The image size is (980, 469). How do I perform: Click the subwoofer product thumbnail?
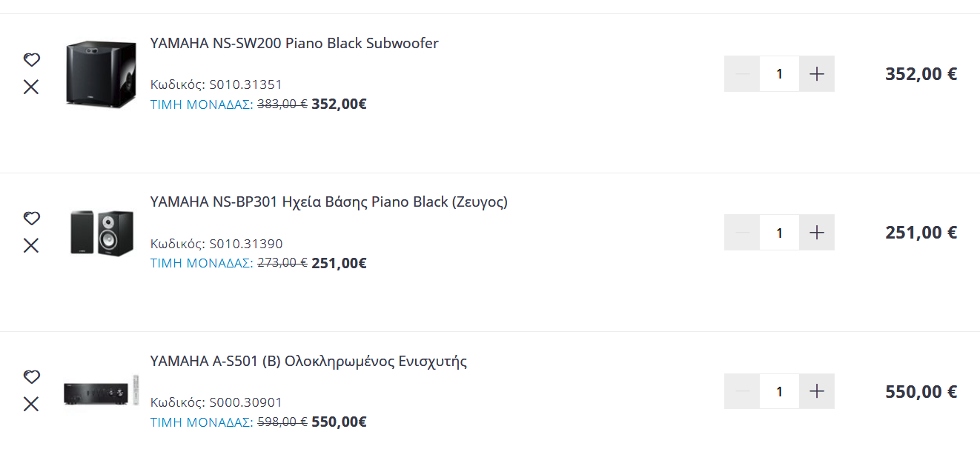[x=101, y=74]
